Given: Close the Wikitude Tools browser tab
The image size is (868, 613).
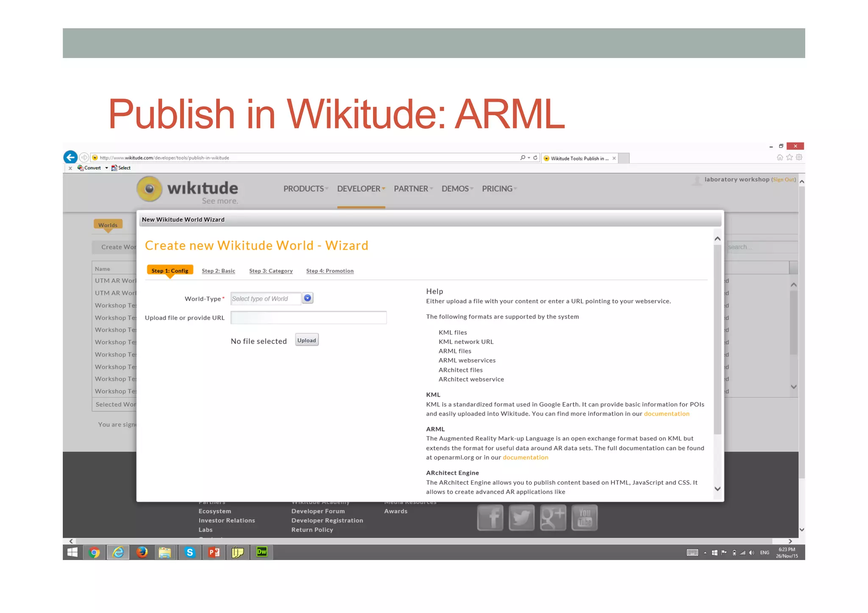Looking at the screenshot, I should point(614,158).
